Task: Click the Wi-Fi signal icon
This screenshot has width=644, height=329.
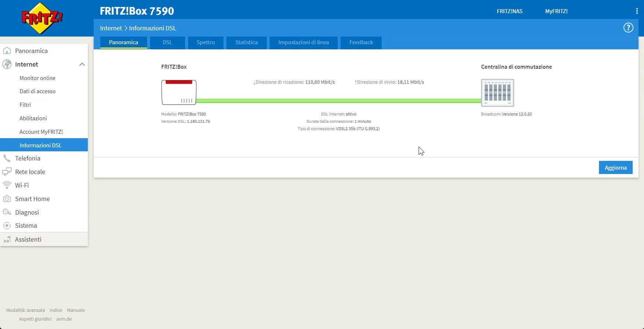Action: [x=7, y=185]
